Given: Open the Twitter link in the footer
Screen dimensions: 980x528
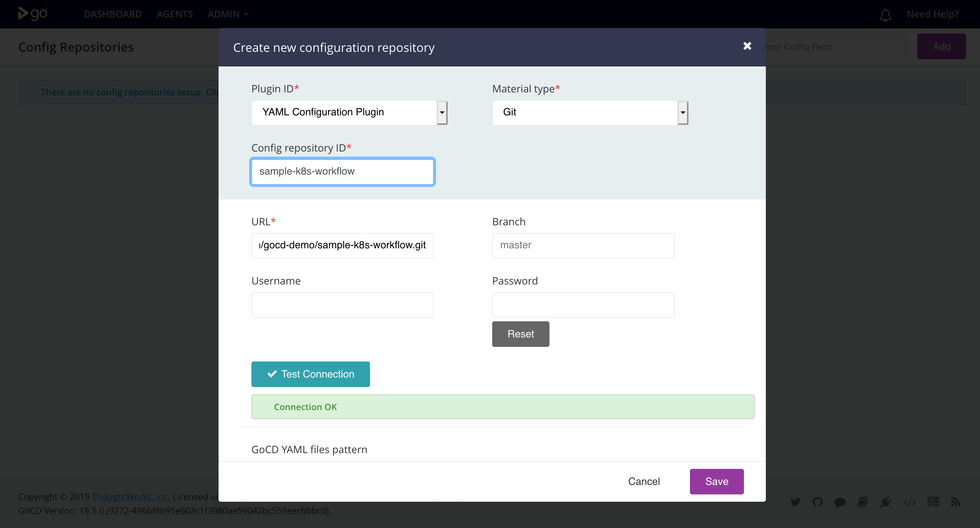Looking at the screenshot, I should 795,502.
